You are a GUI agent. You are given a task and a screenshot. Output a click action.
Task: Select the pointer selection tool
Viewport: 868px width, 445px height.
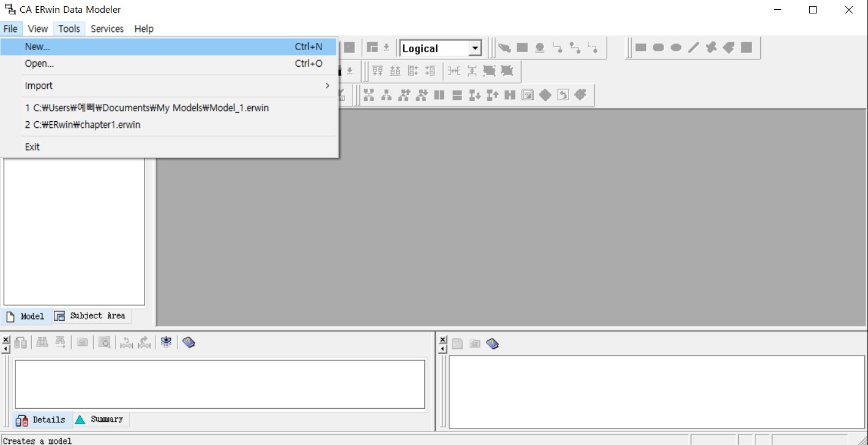504,48
